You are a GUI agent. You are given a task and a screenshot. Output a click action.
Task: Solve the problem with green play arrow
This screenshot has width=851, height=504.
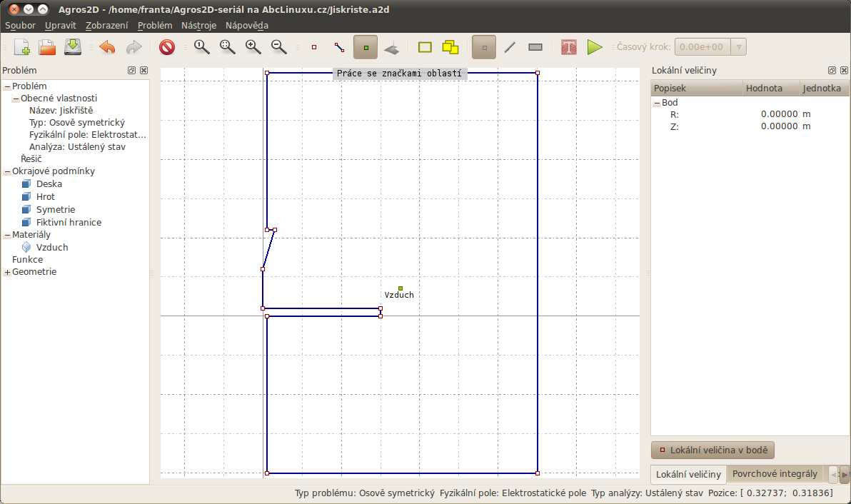[x=595, y=47]
